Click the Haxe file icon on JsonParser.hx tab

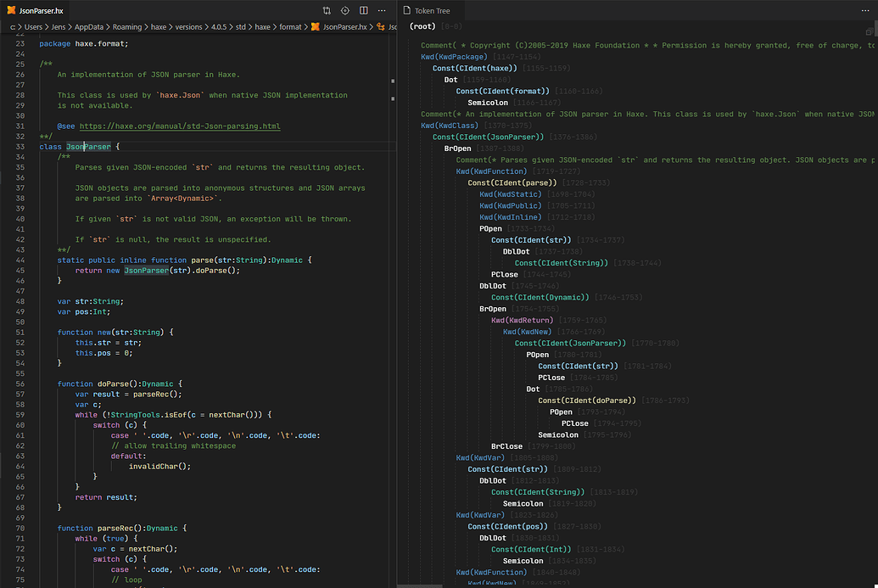10,11
